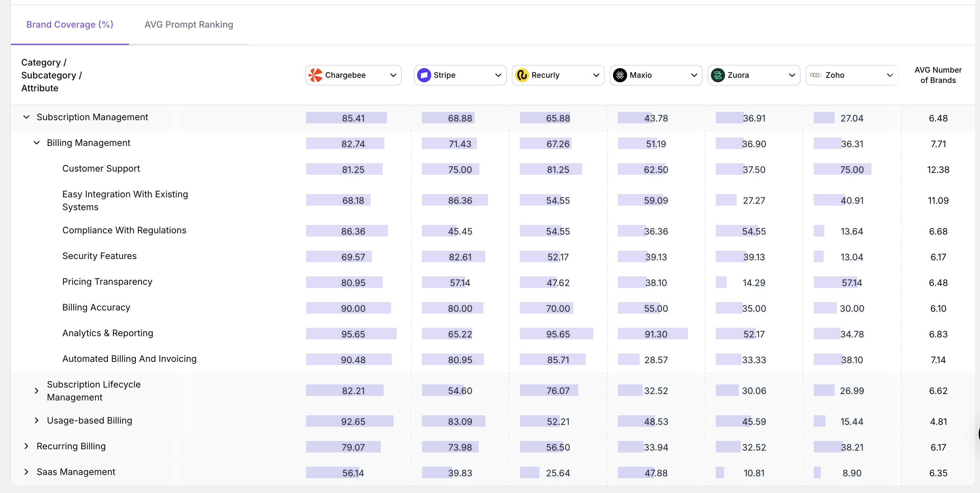Image resolution: width=980 pixels, height=493 pixels.
Task: Click the Chargebee logo icon
Action: pos(315,75)
